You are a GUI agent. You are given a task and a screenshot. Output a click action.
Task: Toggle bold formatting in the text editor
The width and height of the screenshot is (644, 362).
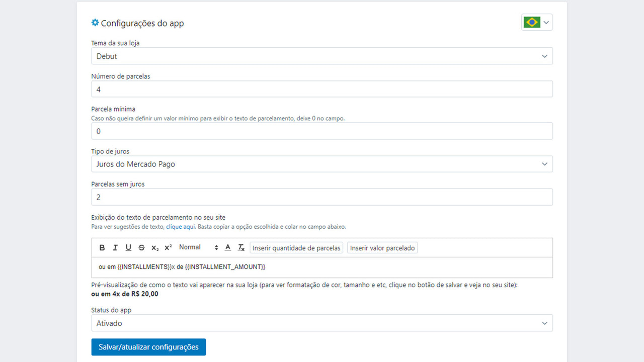tap(102, 247)
